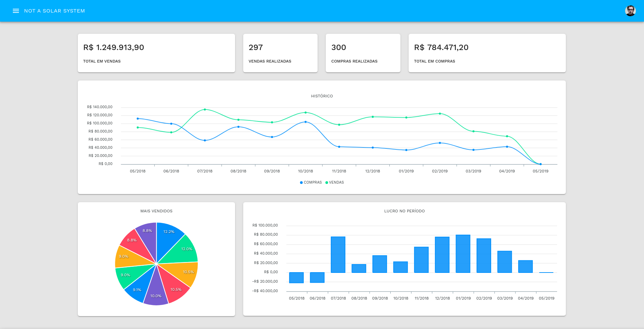Image resolution: width=644 pixels, height=329 pixels.
Task: Click the R$ 784.471,20 purchases value
Action: pos(441,47)
